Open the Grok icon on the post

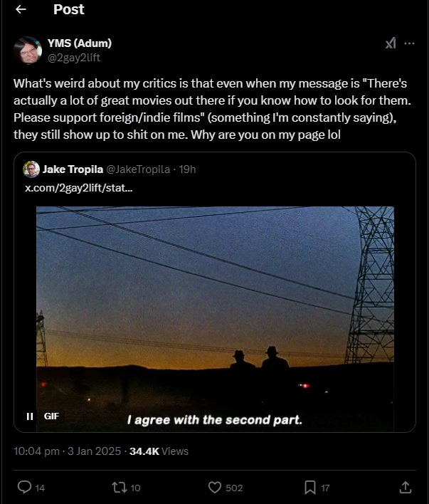point(391,43)
